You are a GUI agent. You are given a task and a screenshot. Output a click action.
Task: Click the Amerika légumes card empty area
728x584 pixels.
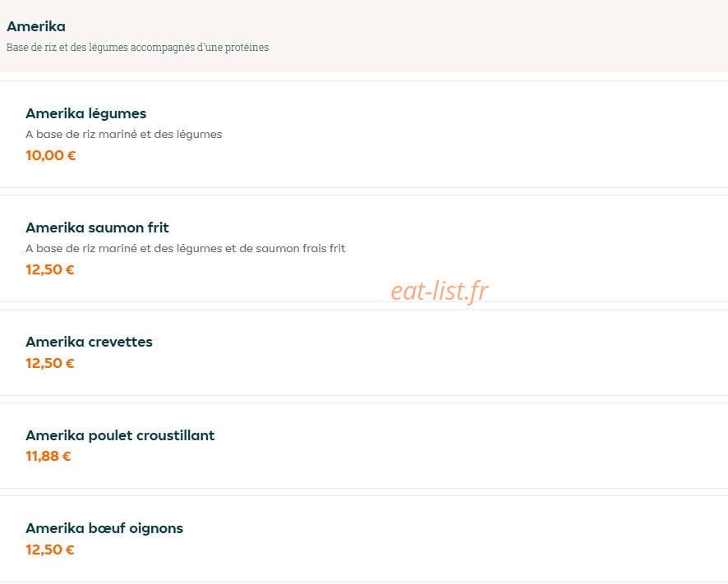[x=464, y=135]
